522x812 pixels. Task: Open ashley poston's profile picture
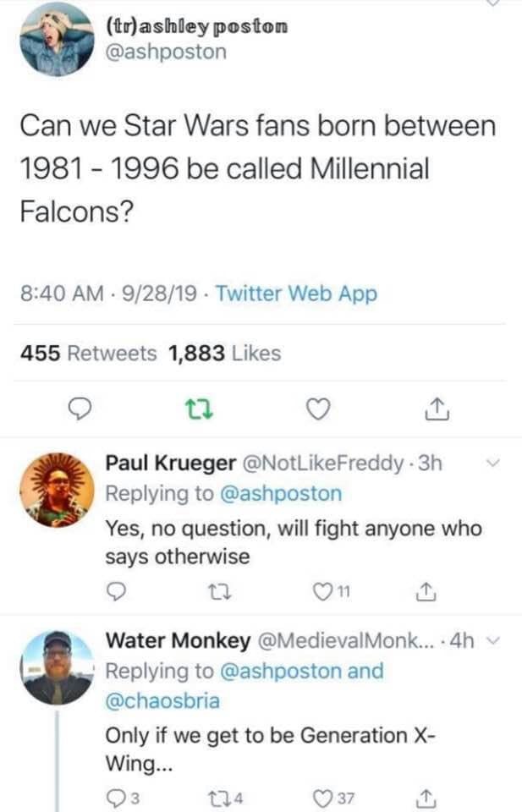click(57, 40)
